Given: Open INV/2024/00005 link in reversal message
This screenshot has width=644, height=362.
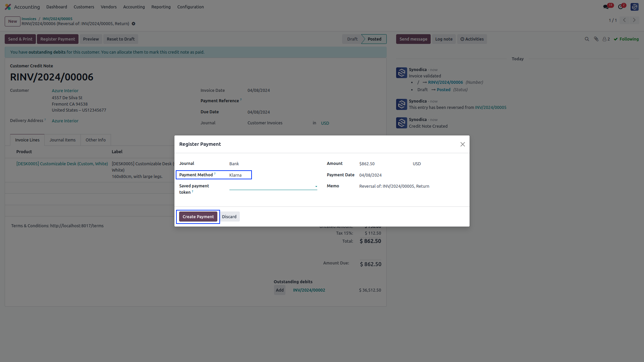Looking at the screenshot, I should click(491, 108).
